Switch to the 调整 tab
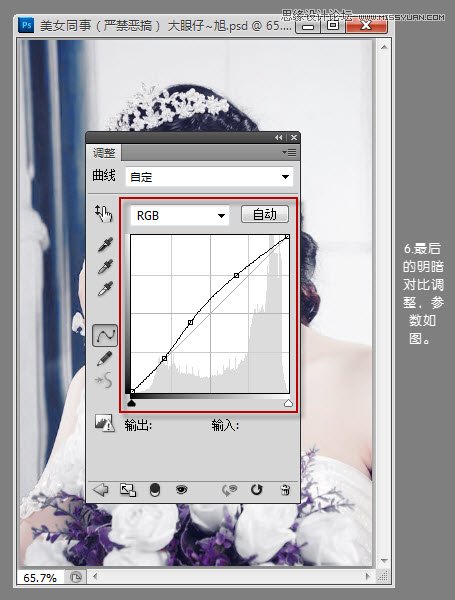Image resolution: width=455 pixels, height=600 pixels. click(104, 153)
